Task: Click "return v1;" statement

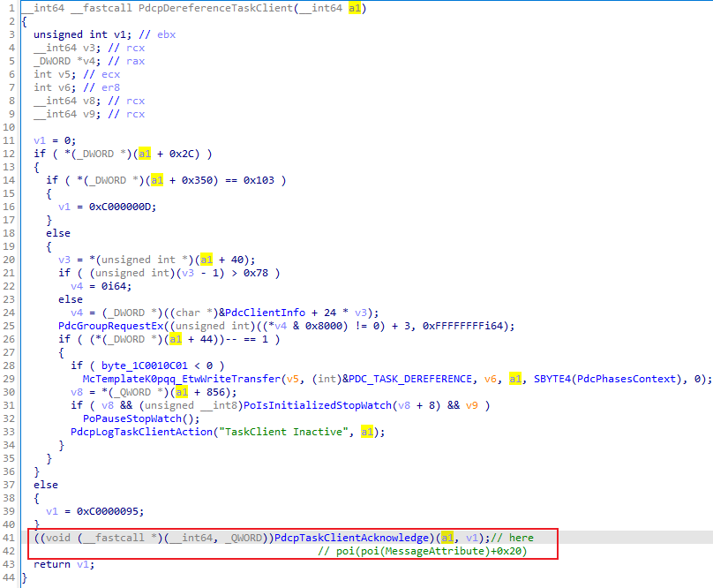Action: pyautogui.click(x=64, y=564)
